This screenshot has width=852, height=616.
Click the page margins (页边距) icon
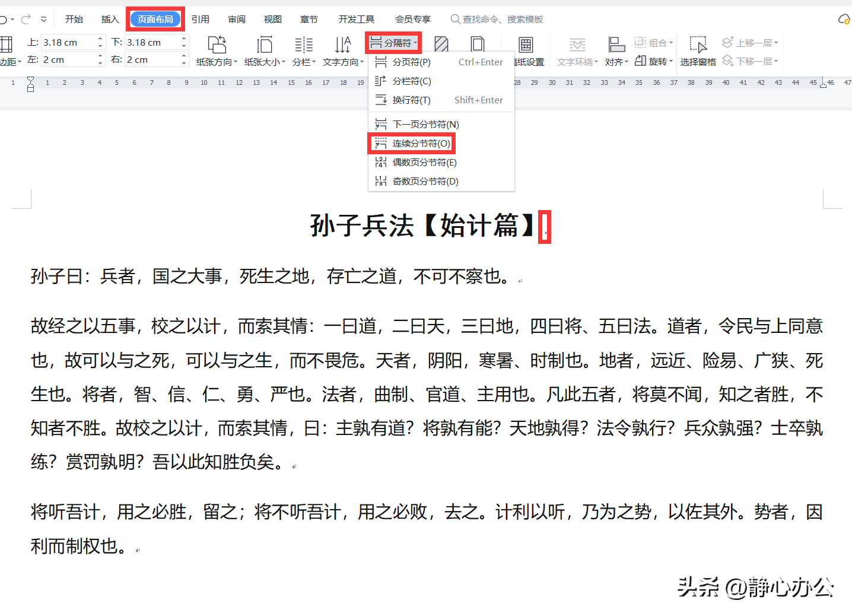click(x=7, y=45)
